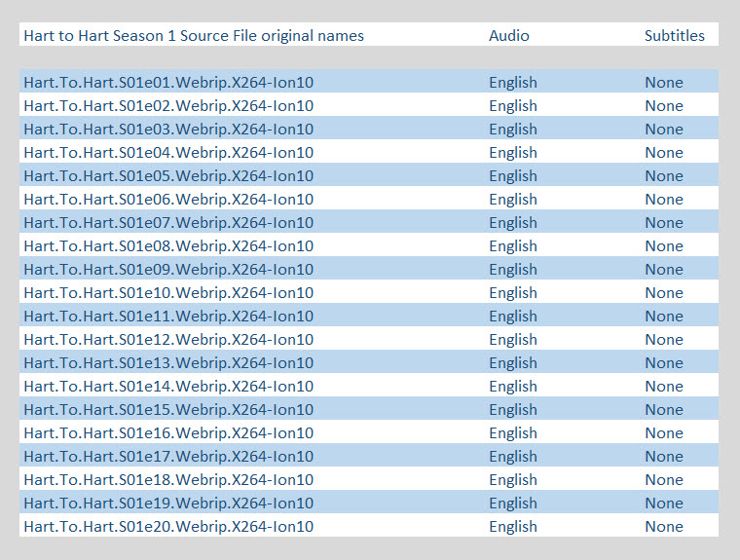This screenshot has width=740, height=560.
Task: Click 'English' audio cell for S01e02
Action: tap(513, 106)
